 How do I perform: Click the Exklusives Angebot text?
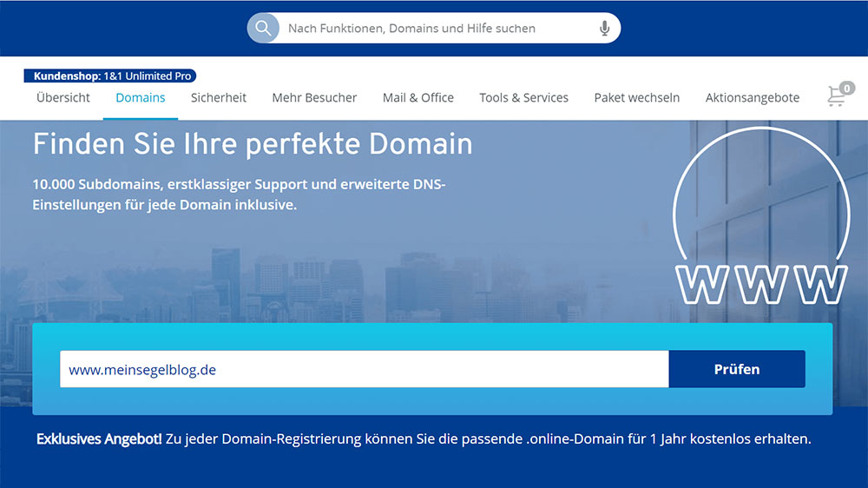click(98, 439)
